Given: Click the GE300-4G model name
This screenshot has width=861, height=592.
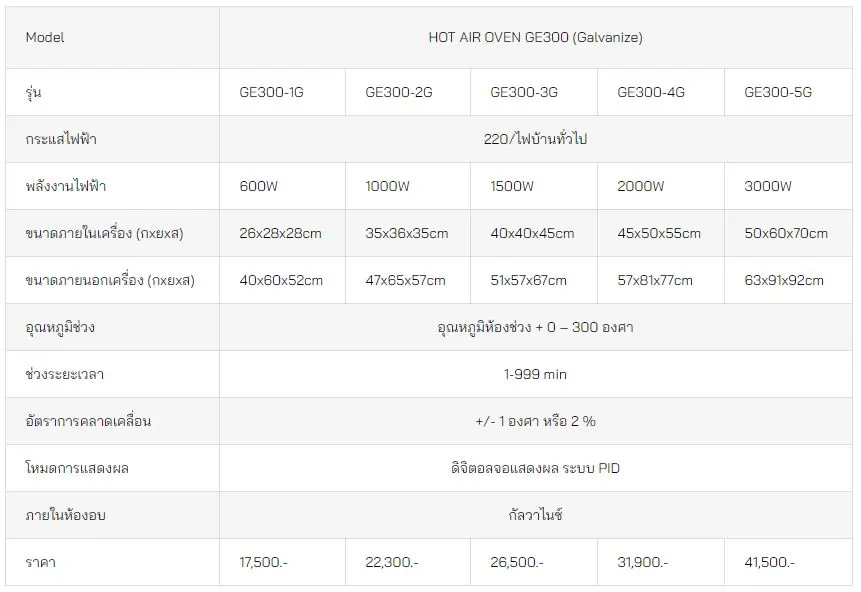Looking at the screenshot, I should pos(651,92).
